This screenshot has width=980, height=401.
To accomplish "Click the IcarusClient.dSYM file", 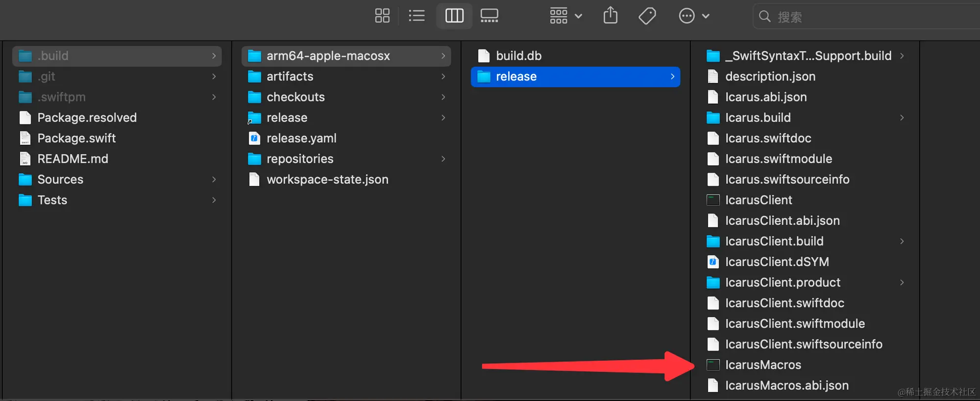I will click(777, 262).
